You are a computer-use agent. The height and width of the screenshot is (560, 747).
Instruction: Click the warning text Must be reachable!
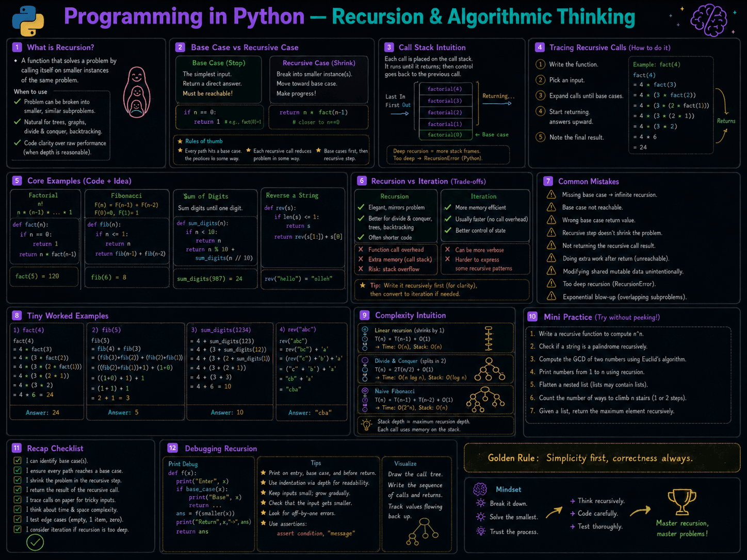pyautogui.click(x=207, y=93)
